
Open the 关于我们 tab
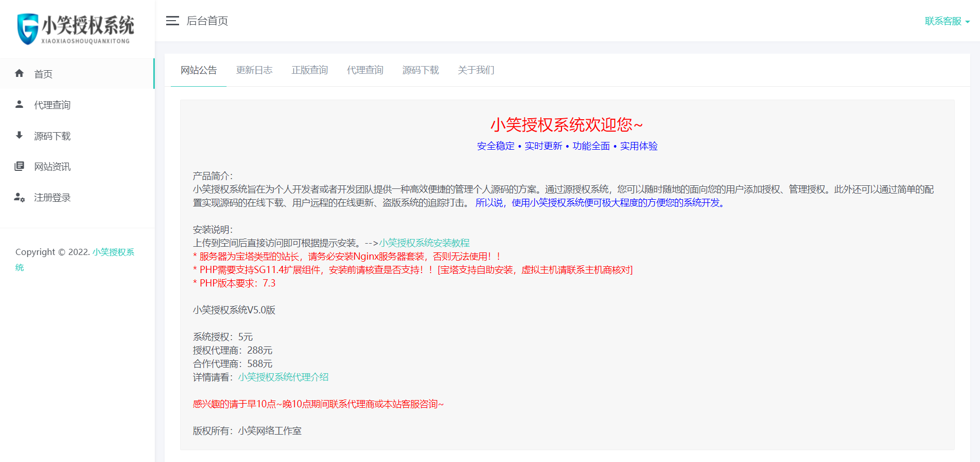point(476,70)
